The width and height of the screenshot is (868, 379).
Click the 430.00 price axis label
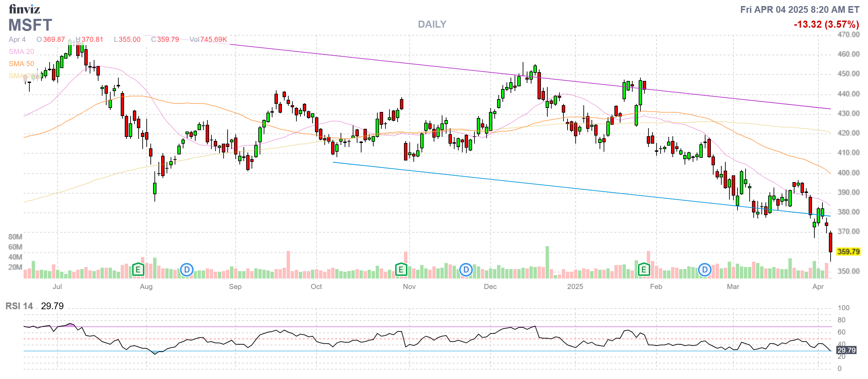pyautogui.click(x=848, y=113)
